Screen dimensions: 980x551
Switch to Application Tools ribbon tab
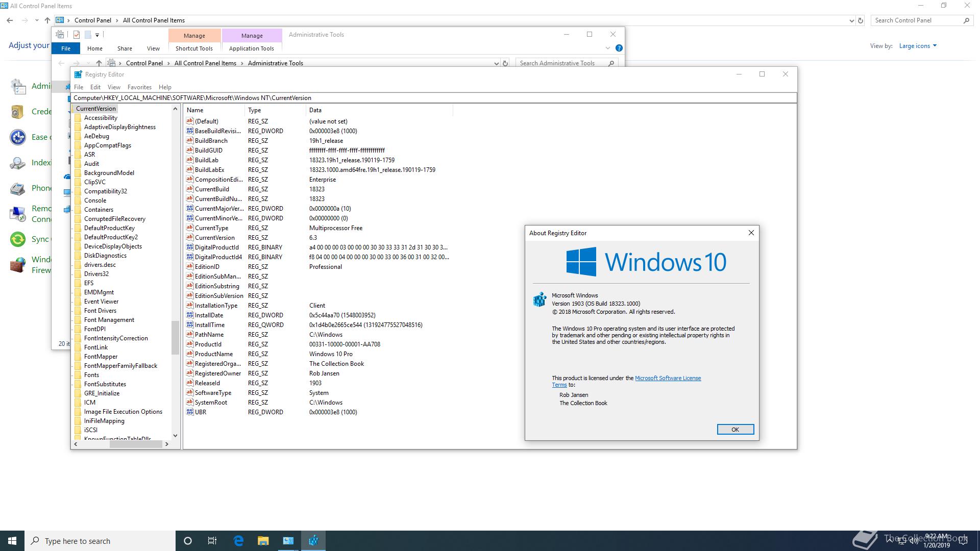point(252,48)
